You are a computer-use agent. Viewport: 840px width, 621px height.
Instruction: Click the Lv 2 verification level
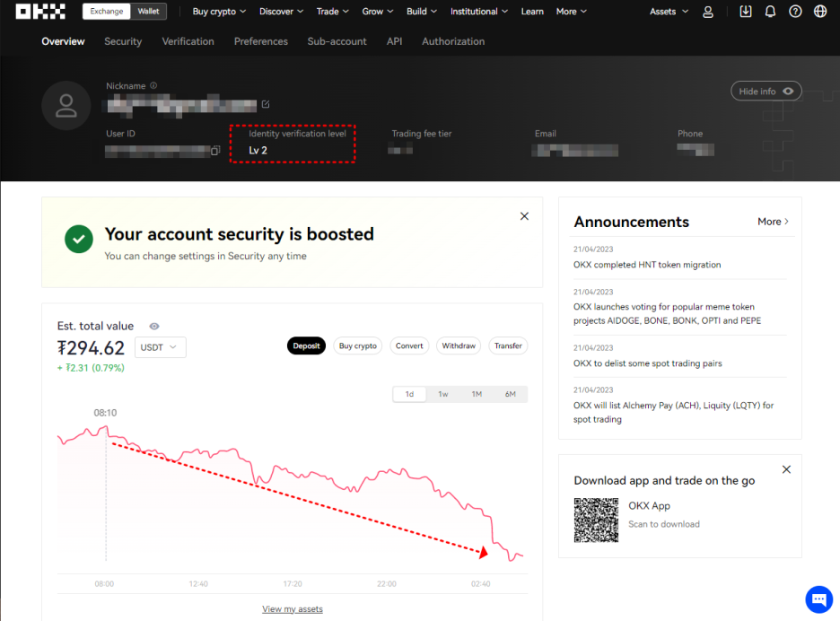258,151
